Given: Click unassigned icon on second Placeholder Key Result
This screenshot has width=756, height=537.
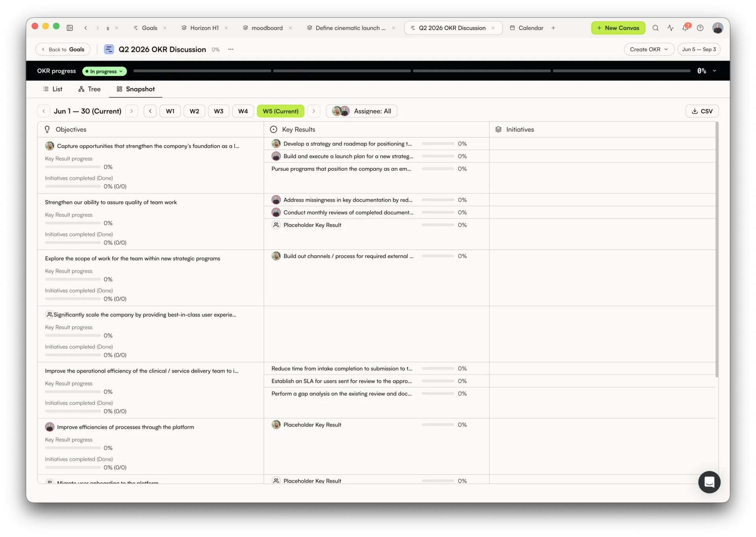Looking at the screenshot, I should (276, 481).
